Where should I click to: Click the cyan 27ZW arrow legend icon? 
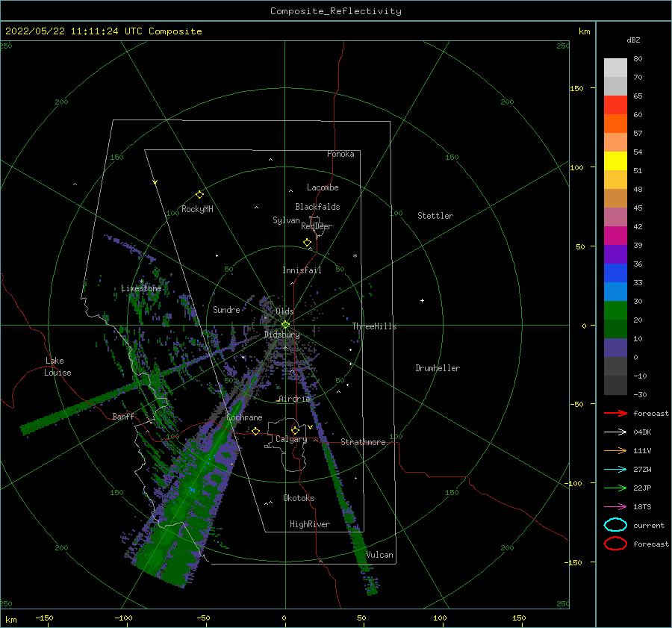(615, 470)
